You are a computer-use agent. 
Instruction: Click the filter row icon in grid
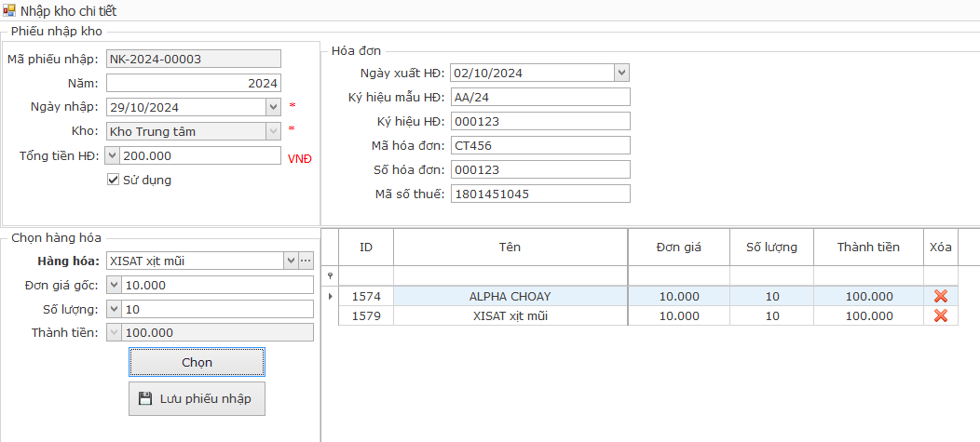click(329, 275)
